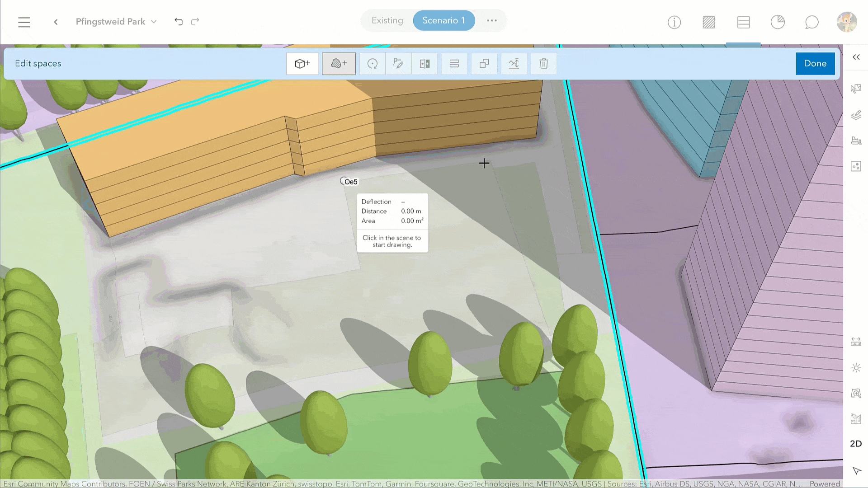This screenshot has width=868, height=488.
Task: Open the ellipsis menu next to Scenario 1
Action: (492, 20)
